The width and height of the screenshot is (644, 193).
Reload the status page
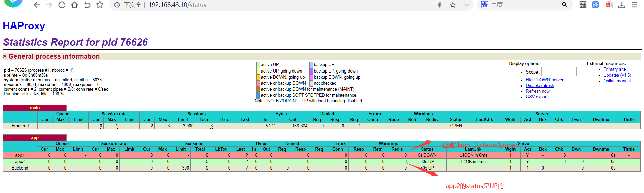click(62, 5)
